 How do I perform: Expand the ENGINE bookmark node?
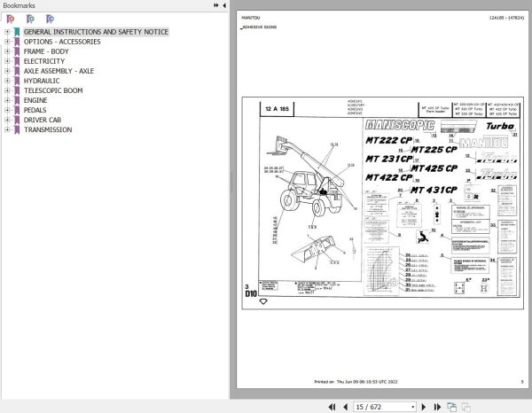point(7,100)
